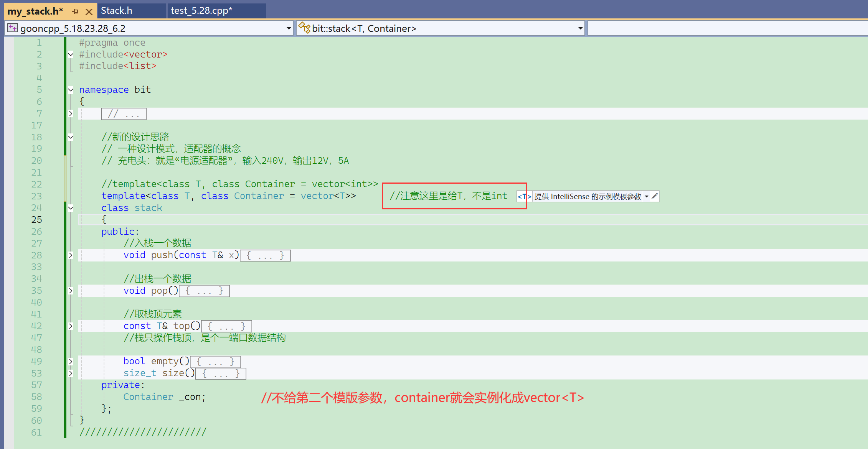868x449 pixels.
Task: Click the pin icon on my_stack.h tab
Action: 75,12
